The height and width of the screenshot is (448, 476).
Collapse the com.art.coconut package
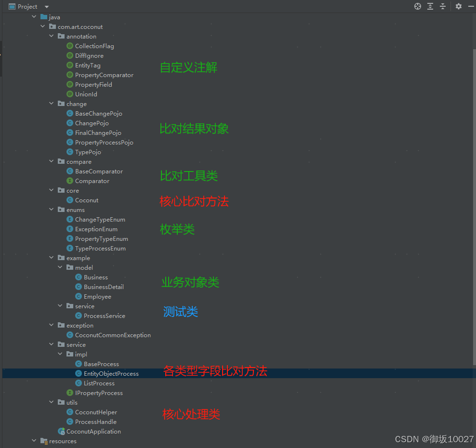(x=43, y=26)
